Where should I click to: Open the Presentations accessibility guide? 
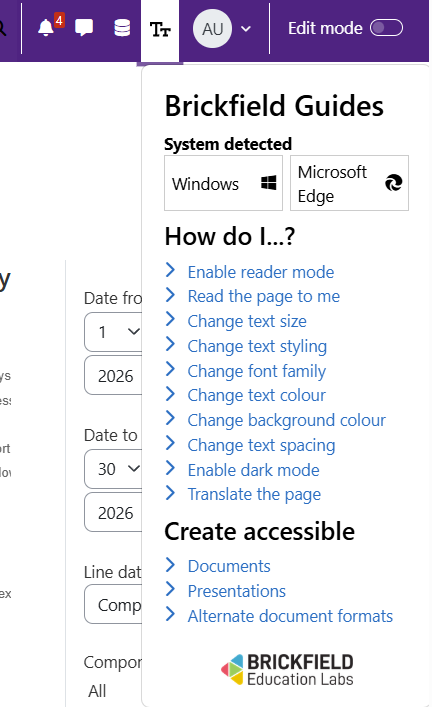[x=237, y=591]
